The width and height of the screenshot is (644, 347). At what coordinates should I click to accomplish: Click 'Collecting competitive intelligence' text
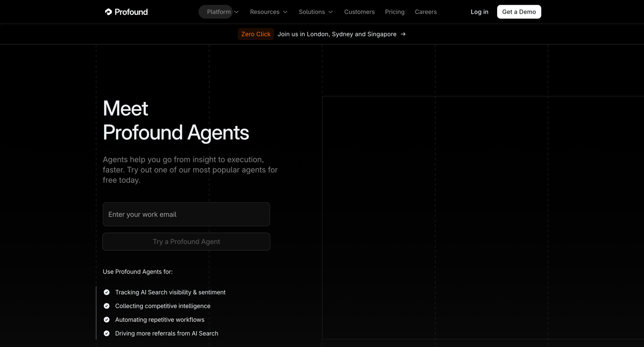point(163,306)
